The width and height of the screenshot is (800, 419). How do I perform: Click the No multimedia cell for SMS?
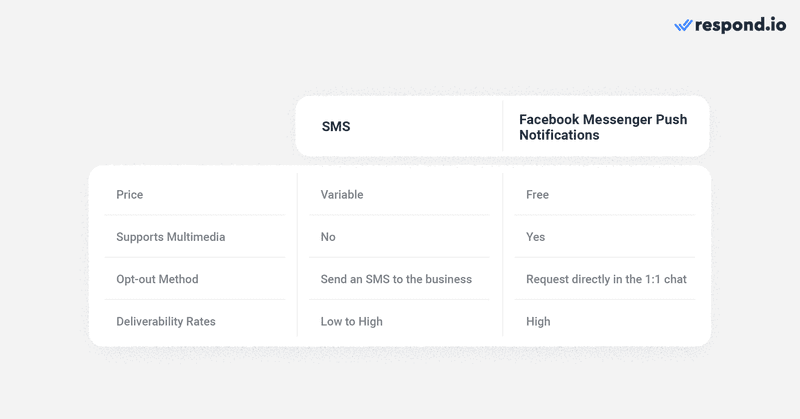[328, 237]
